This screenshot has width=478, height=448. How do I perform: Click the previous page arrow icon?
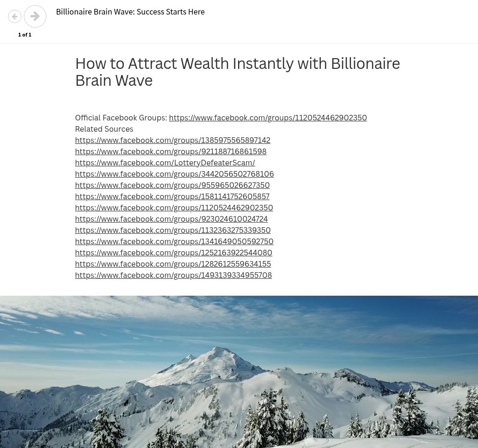point(15,16)
